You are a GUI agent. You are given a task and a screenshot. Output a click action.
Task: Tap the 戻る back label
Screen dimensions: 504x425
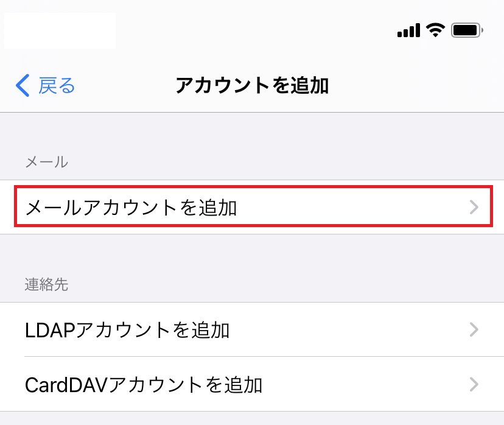[x=57, y=86]
